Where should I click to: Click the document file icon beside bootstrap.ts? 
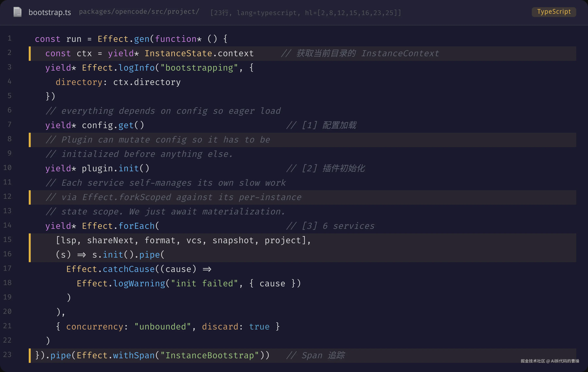pyautogui.click(x=17, y=12)
